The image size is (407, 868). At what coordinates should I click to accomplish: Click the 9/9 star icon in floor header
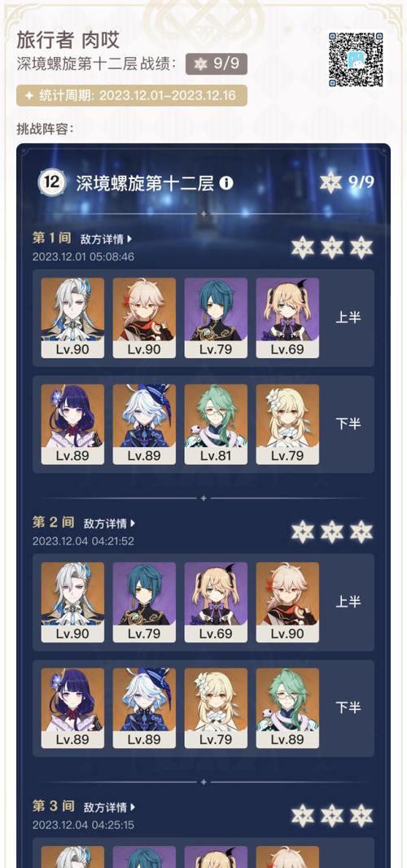(330, 182)
